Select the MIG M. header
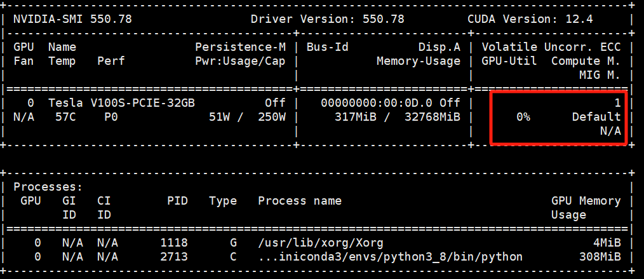This screenshot has height=279, width=644. (x=600, y=75)
